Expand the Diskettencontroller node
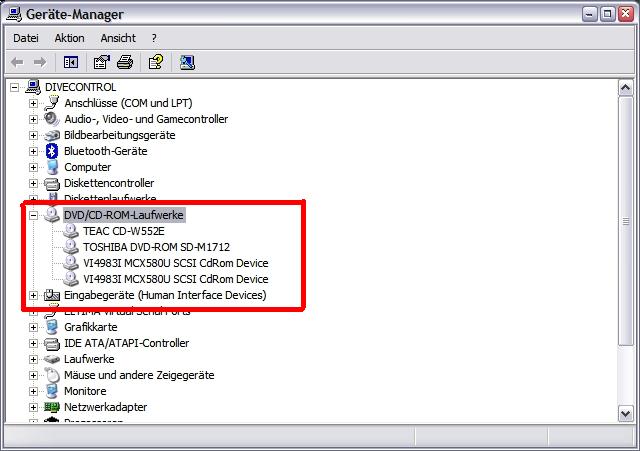640x451 pixels. tap(33, 183)
